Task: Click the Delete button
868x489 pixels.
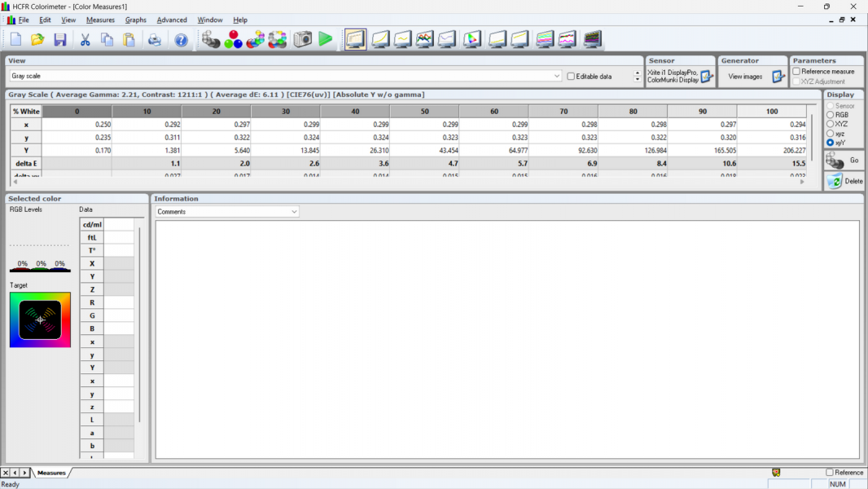Action: click(844, 181)
